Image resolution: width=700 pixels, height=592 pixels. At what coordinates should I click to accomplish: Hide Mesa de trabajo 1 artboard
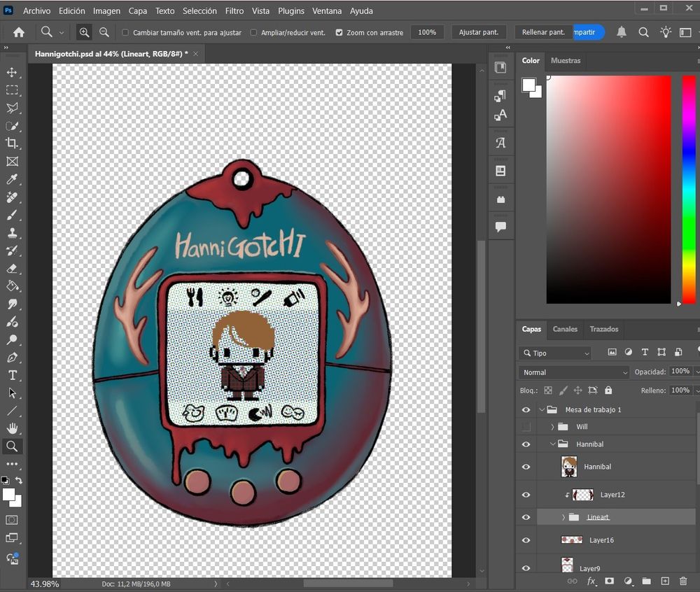click(526, 409)
